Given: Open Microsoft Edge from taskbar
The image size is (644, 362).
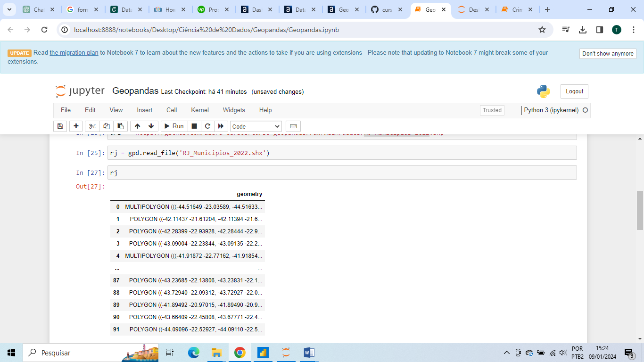Looking at the screenshot, I should tap(194, 353).
